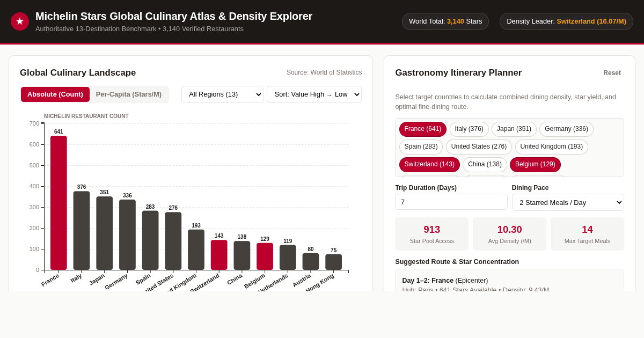Click the Netherlands bar labeled 119
Screen dimensions: 644x338
[288, 258]
